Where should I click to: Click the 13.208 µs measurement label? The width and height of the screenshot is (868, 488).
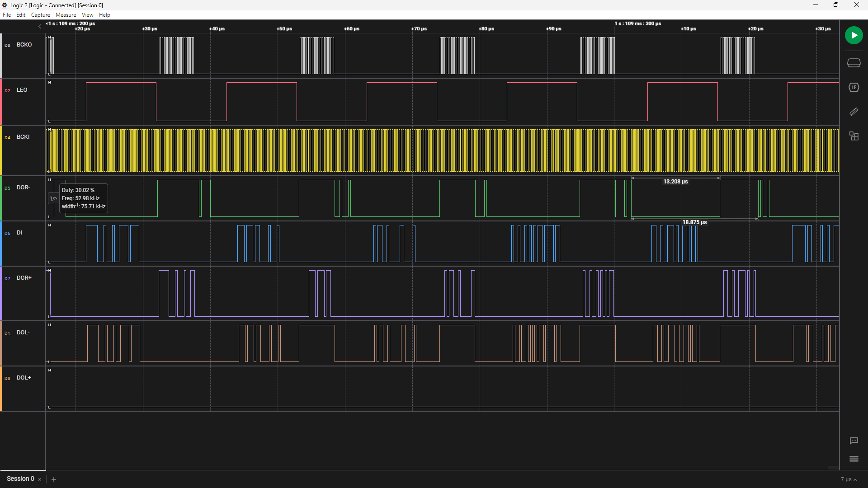click(675, 182)
